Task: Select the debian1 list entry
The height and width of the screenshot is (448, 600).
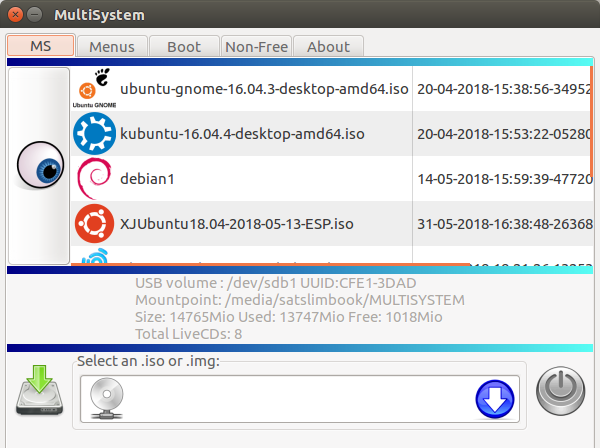Action: 147,179
